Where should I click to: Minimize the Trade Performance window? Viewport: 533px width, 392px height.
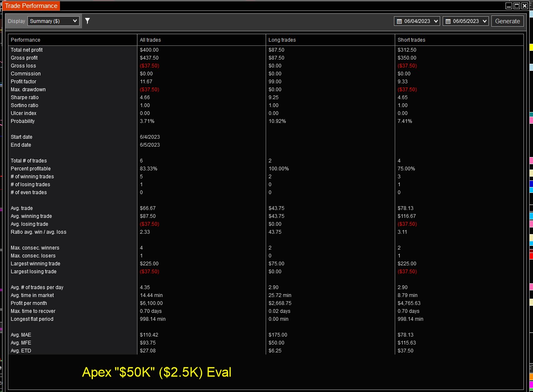click(x=509, y=6)
